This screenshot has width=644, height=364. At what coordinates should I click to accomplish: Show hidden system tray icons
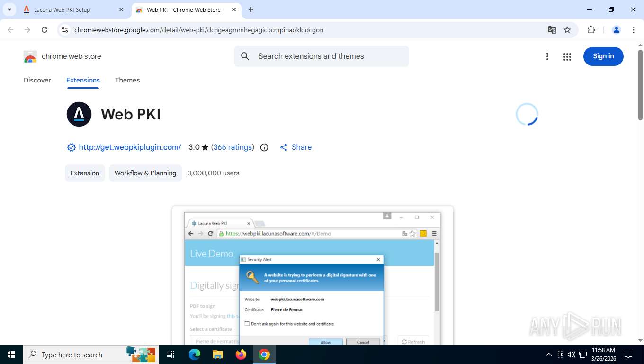coord(549,355)
